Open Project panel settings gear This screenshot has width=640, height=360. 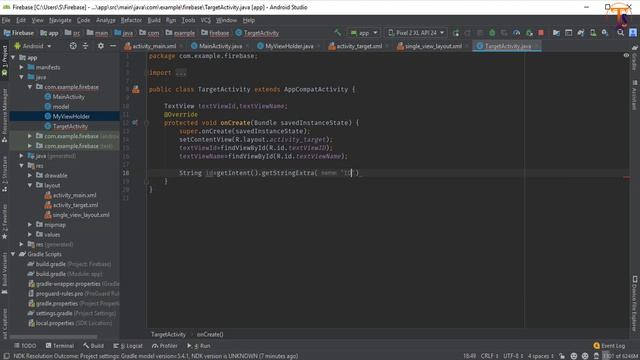tap(100, 46)
